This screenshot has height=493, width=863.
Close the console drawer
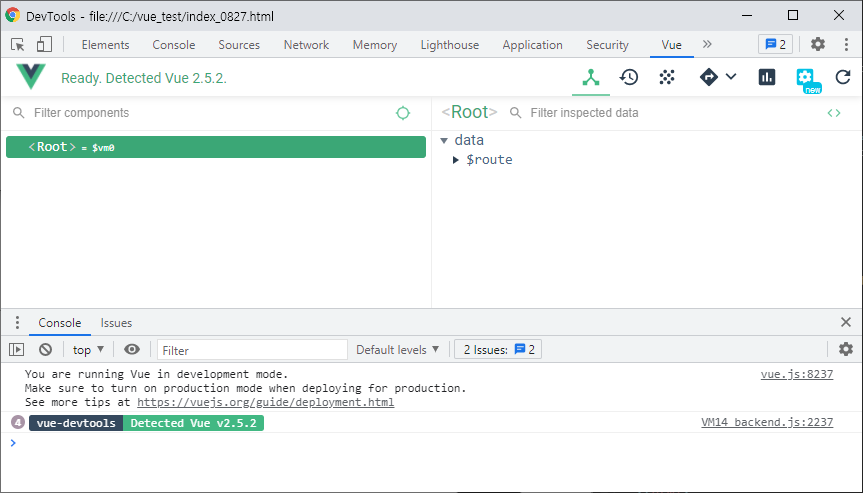[846, 322]
